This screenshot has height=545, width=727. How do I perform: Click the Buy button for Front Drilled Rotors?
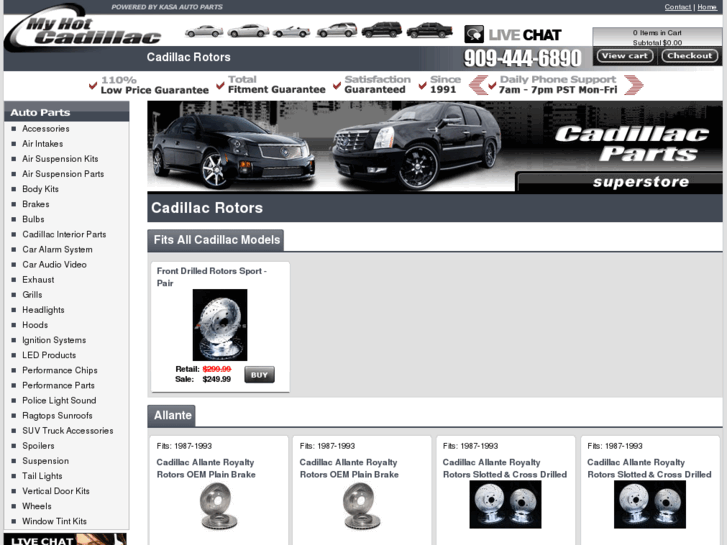pyautogui.click(x=259, y=375)
